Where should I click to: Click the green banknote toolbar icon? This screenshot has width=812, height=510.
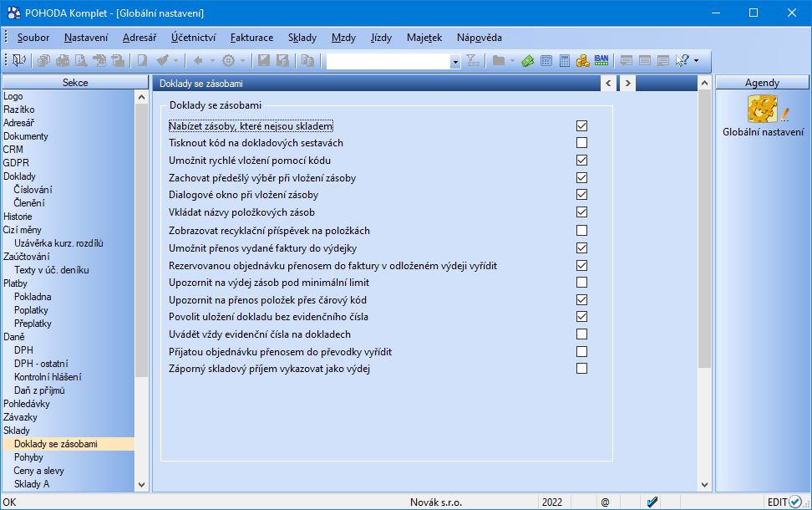pyautogui.click(x=528, y=61)
